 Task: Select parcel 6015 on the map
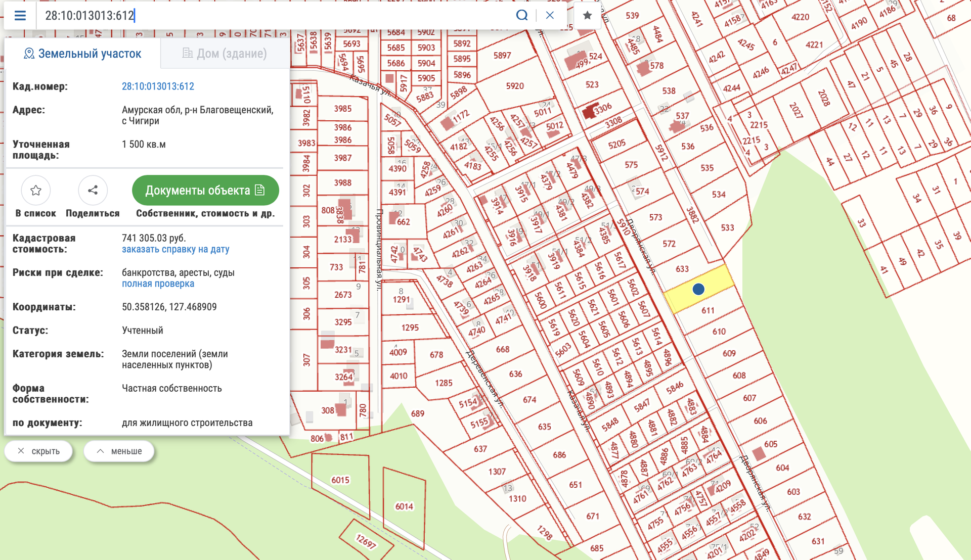[340, 480]
